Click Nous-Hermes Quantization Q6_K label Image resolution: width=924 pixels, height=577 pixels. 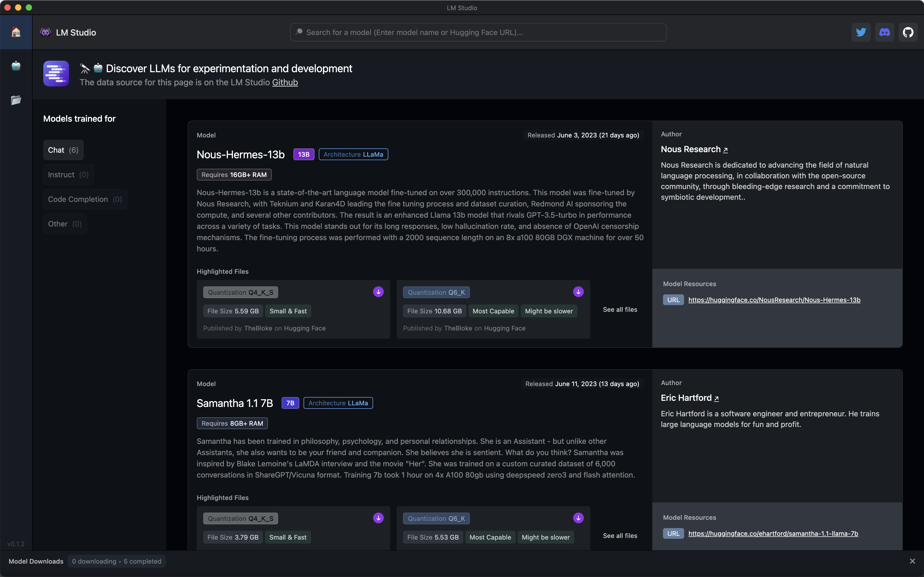436,292
